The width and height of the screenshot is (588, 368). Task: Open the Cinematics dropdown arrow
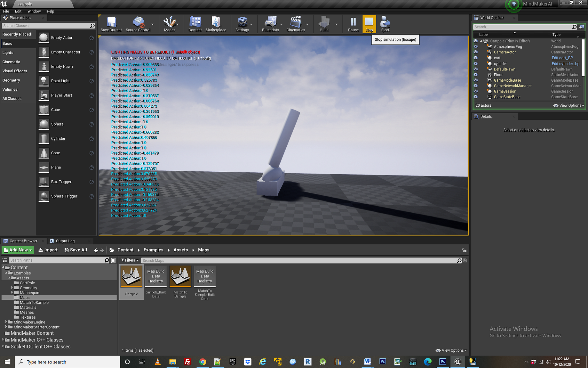(307, 24)
